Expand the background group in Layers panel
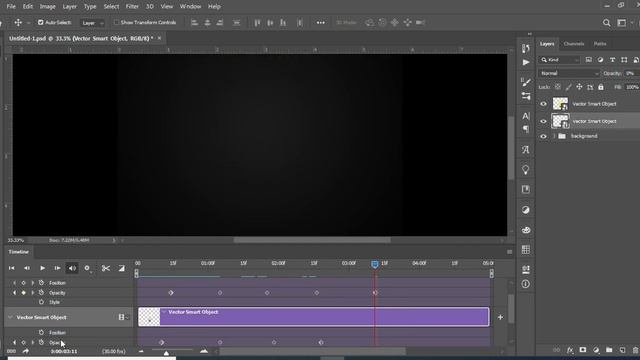This screenshot has height=360, width=640. click(554, 136)
